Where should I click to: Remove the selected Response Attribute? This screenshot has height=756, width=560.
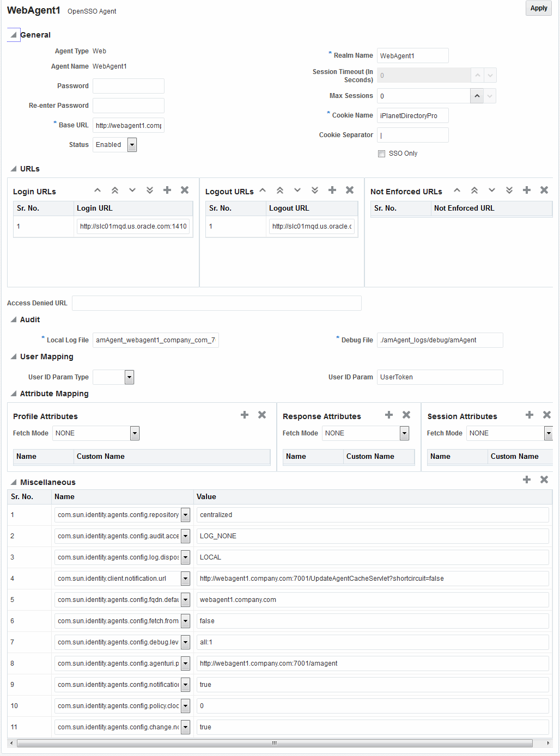(x=406, y=415)
